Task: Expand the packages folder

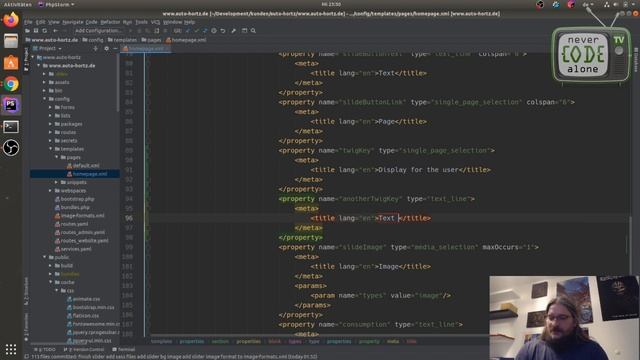Action: coord(51,124)
